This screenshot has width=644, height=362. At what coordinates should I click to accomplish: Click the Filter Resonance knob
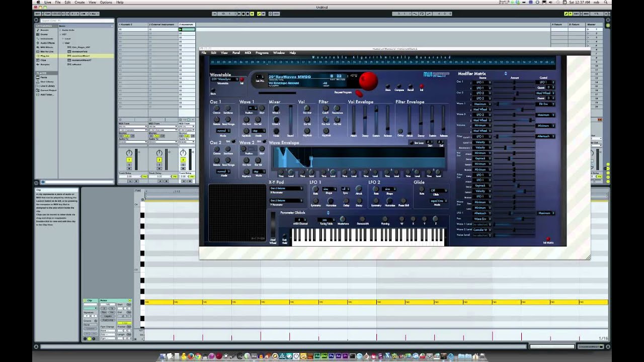point(337,108)
